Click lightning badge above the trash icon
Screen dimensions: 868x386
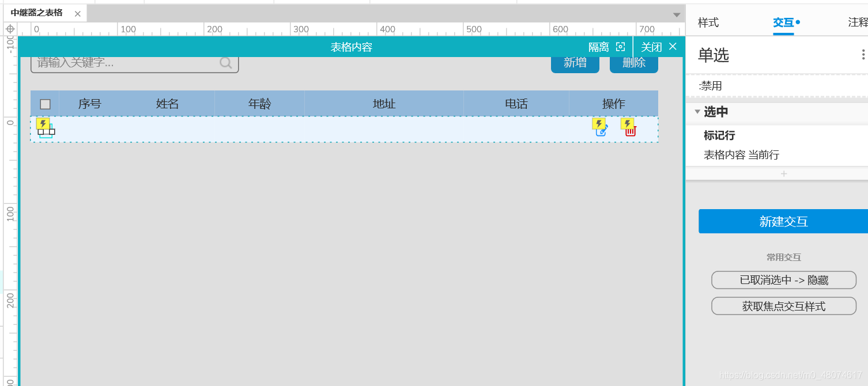coord(628,124)
